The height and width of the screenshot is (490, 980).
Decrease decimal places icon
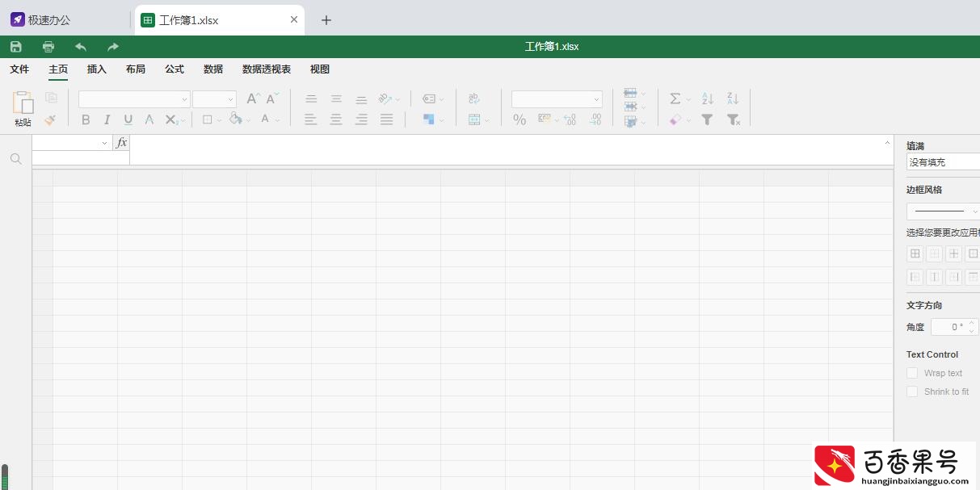click(x=570, y=119)
